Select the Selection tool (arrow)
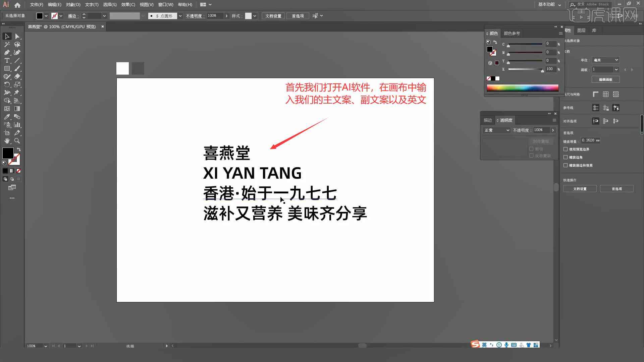644x362 pixels. point(6,36)
